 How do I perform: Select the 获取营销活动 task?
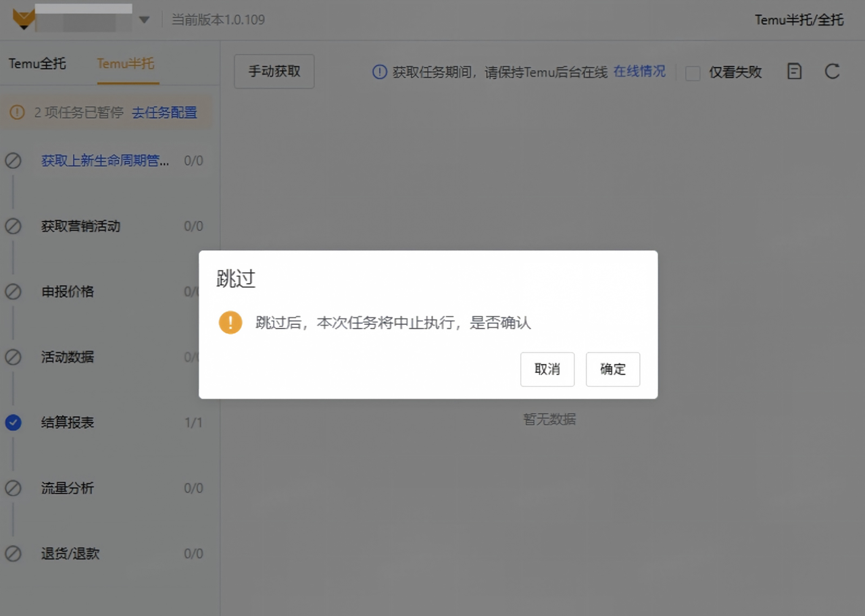[x=80, y=226]
